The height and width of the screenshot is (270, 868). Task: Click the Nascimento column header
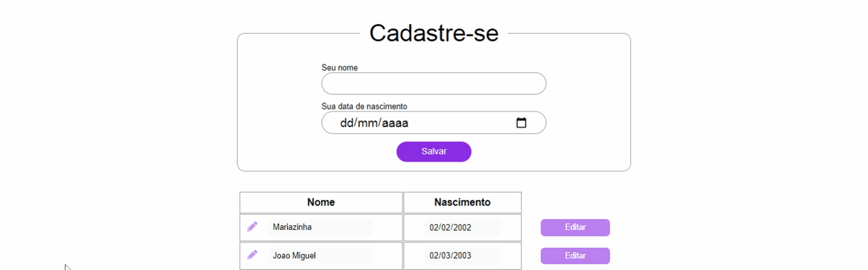coord(462,202)
